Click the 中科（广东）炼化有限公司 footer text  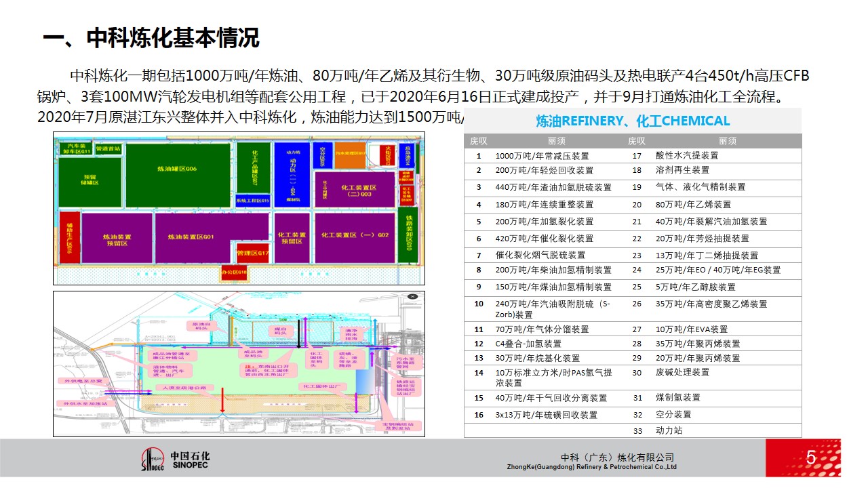pos(618,457)
